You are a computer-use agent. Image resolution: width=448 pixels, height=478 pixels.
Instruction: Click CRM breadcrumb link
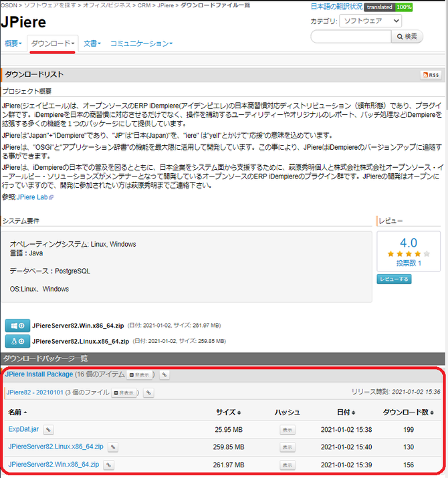pyautogui.click(x=144, y=5)
